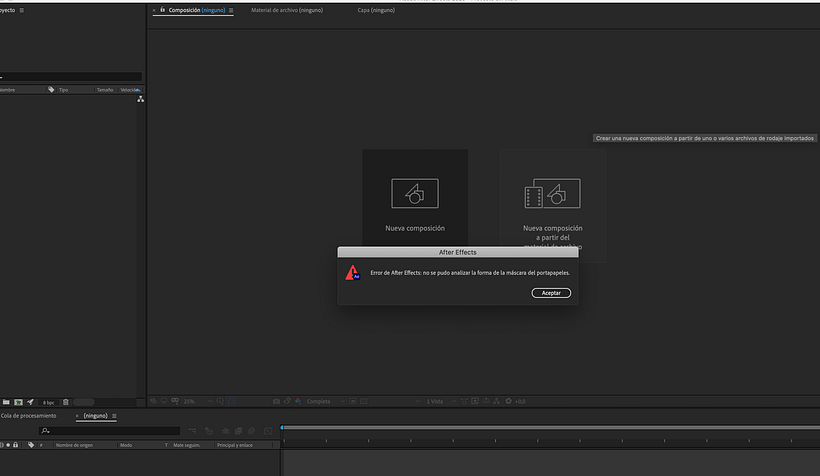This screenshot has width=820, height=476.
Task: Close the Composición panel with its x
Action: click(x=154, y=10)
